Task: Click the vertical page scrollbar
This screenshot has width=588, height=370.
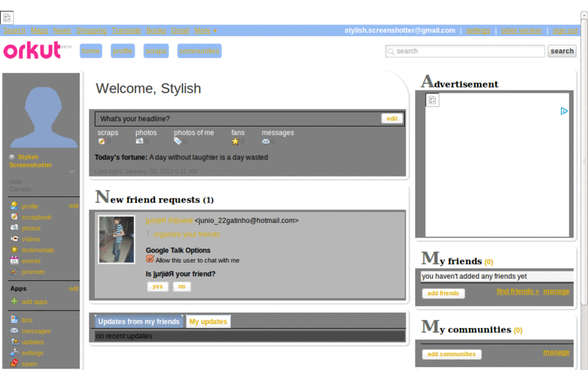Action: click(x=584, y=161)
